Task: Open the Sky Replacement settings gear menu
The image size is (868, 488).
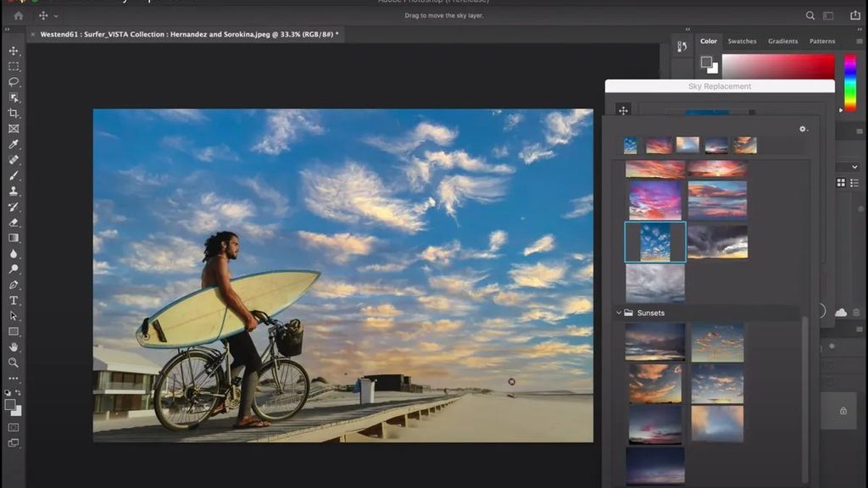Action: (x=803, y=129)
